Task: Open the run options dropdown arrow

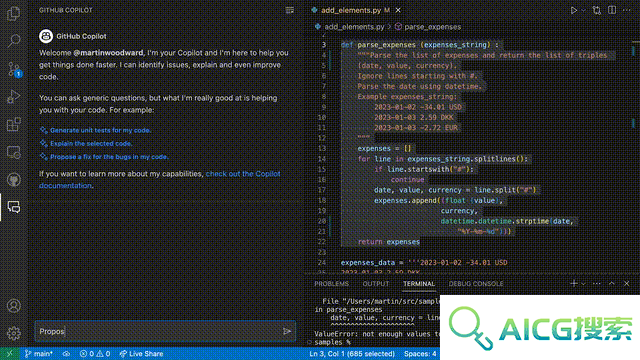Action: tap(583, 11)
